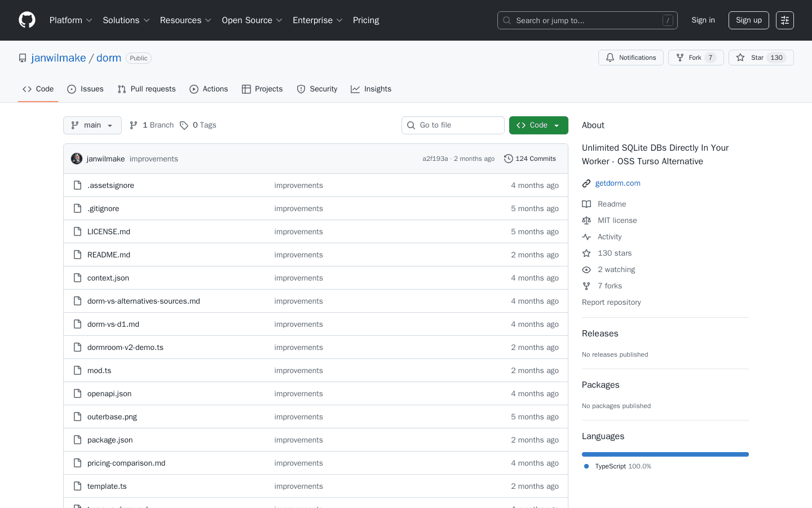Open the Releases section heading
Screen dimensions: 812x508
pos(600,334)
